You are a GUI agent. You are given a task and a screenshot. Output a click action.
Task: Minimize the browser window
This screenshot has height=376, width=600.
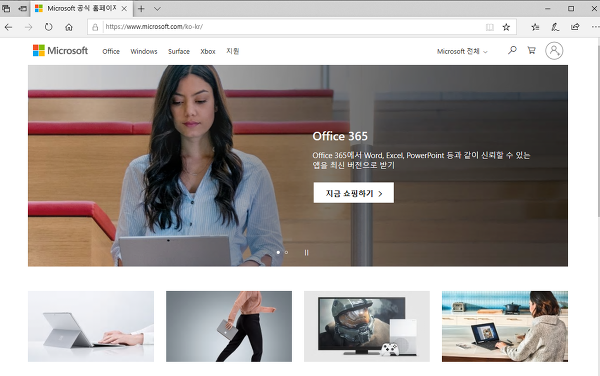point(548,8)
